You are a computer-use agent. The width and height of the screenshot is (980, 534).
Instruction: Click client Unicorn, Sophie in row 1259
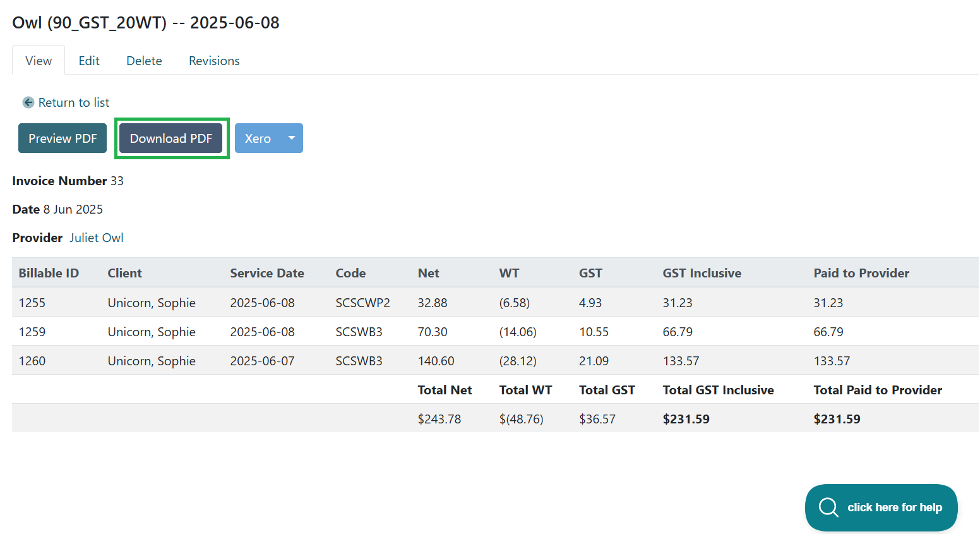tap(152, 332)
